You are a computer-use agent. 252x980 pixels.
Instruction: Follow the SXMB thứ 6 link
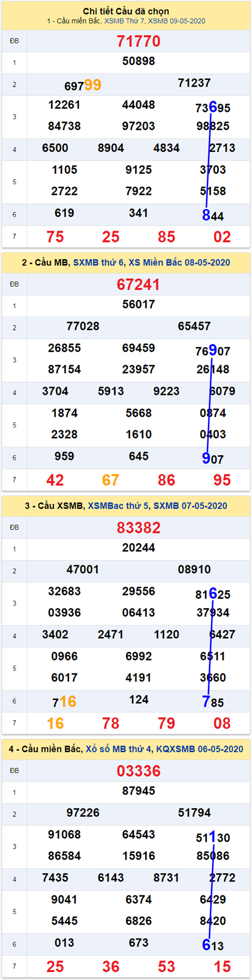[x=98, y=263]
